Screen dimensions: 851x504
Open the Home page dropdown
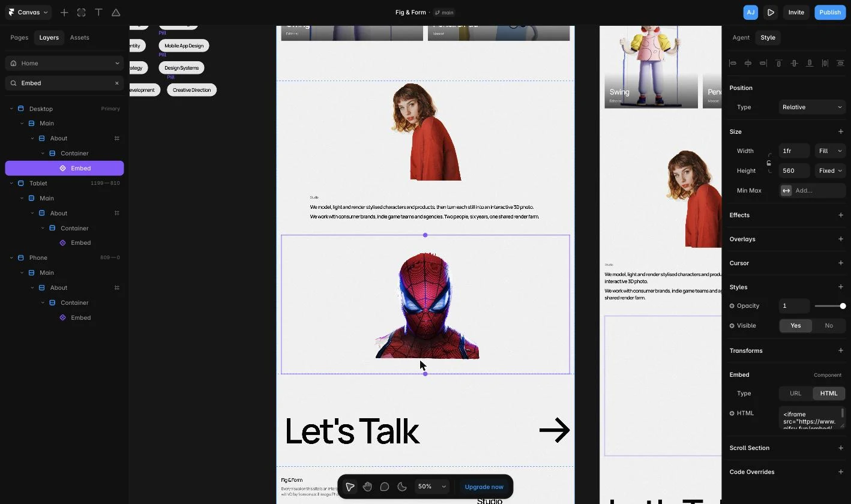64,63
